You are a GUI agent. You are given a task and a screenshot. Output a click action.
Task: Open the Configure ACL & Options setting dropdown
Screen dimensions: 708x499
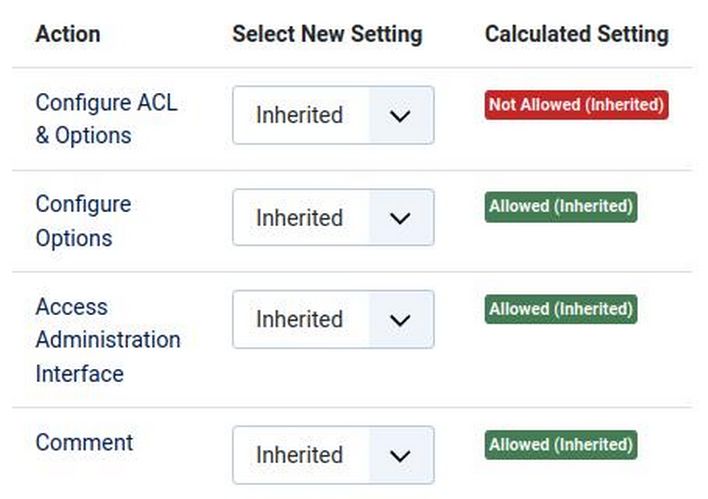tap(333, 115)
